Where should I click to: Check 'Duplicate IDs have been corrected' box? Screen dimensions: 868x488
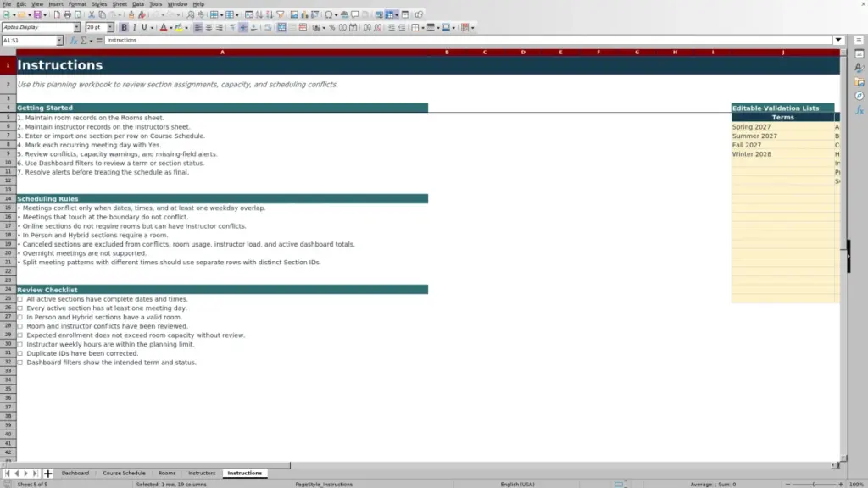20,353
